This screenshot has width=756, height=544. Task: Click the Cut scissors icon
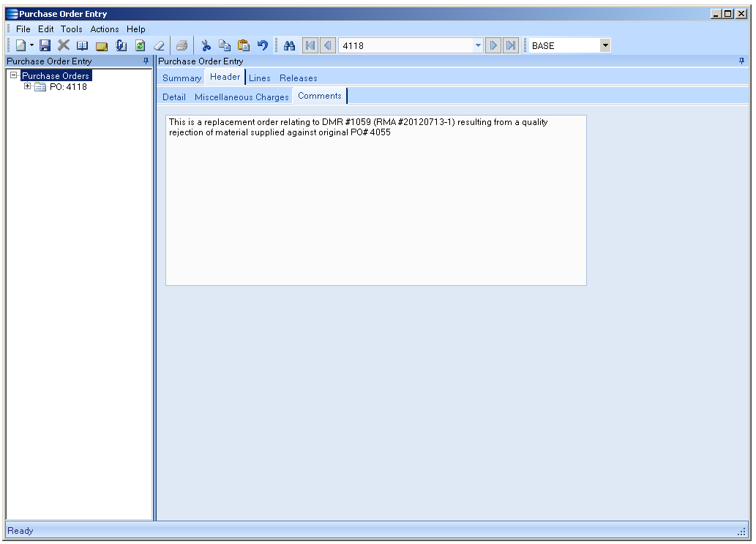click(206, 45)
